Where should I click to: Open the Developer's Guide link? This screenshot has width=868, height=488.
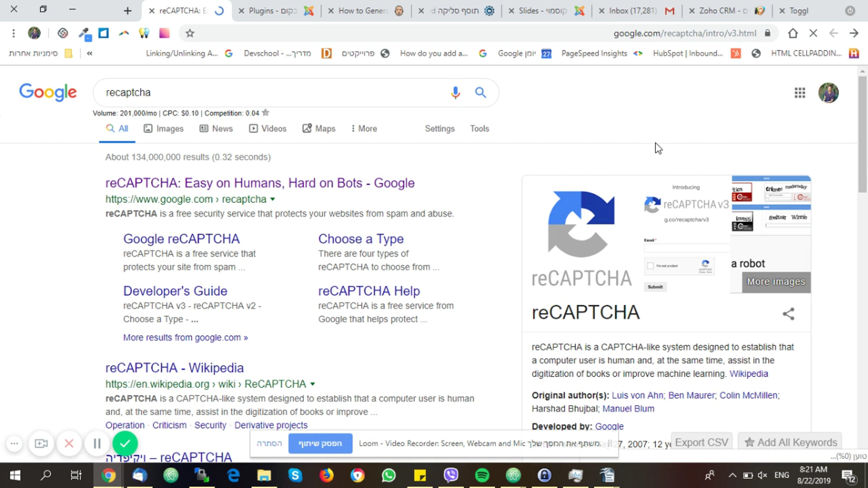pos(175,291)
